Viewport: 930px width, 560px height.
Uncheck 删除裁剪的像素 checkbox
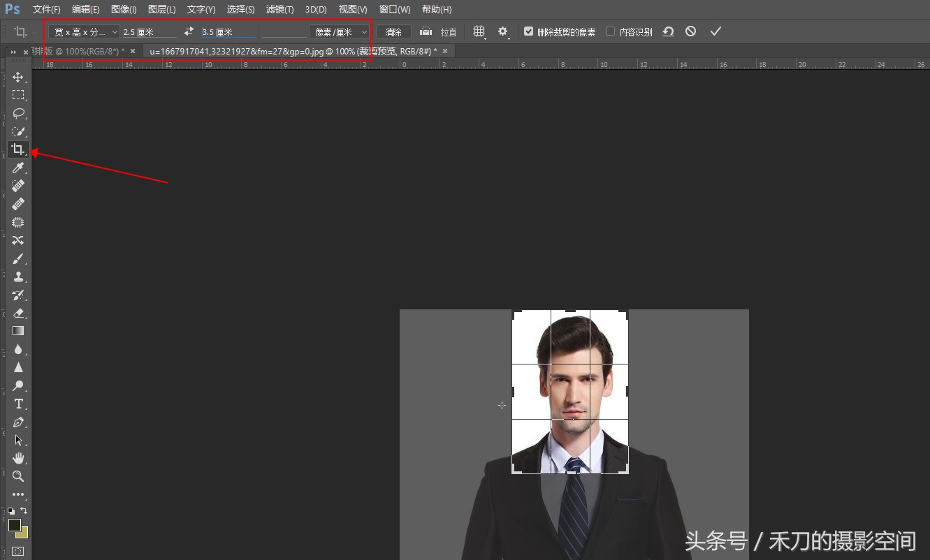coord(528,31)
